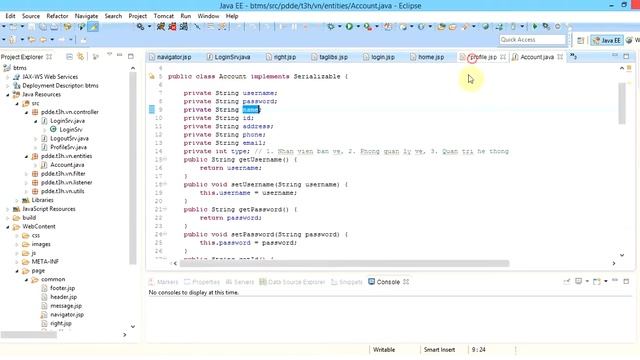The image size is (640, 360).
Task: Collapse the src folder node
Action: (17, 104)
